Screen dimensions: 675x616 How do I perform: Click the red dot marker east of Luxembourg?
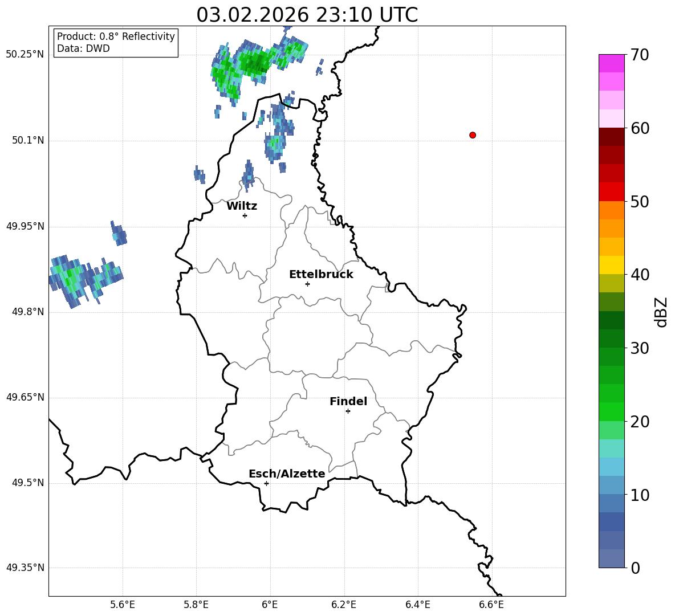point(473,135)
